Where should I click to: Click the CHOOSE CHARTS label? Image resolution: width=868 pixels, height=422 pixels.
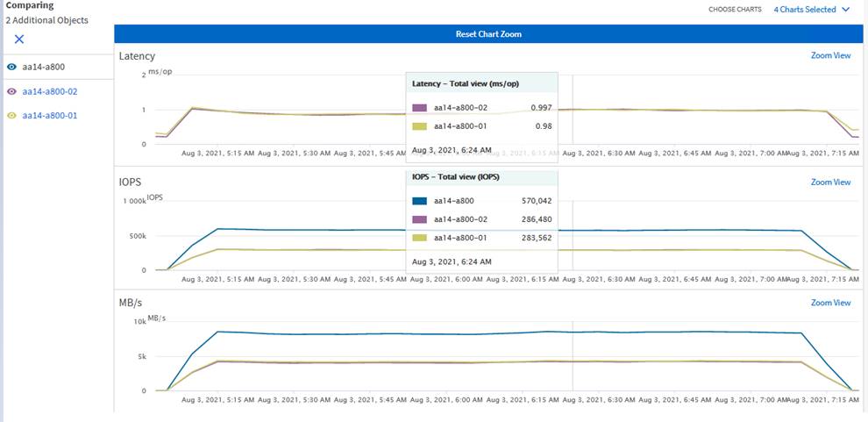pos(735,10)
